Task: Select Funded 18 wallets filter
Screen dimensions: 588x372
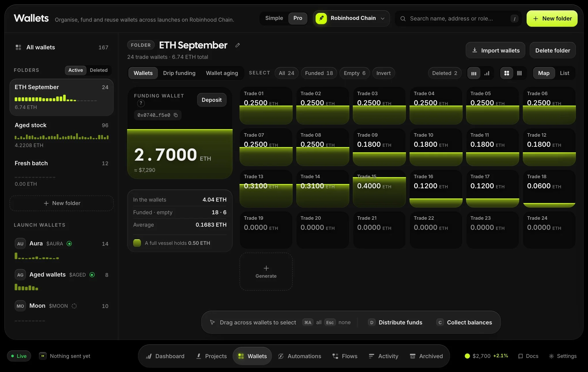Action: point(319,73)
